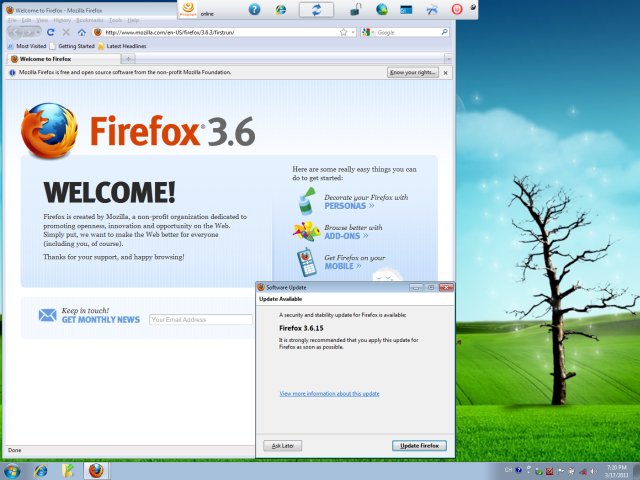Click the Ask Later button
Image resolution: width=640 pixels, height=480 pixels.
tap(282, 446)
